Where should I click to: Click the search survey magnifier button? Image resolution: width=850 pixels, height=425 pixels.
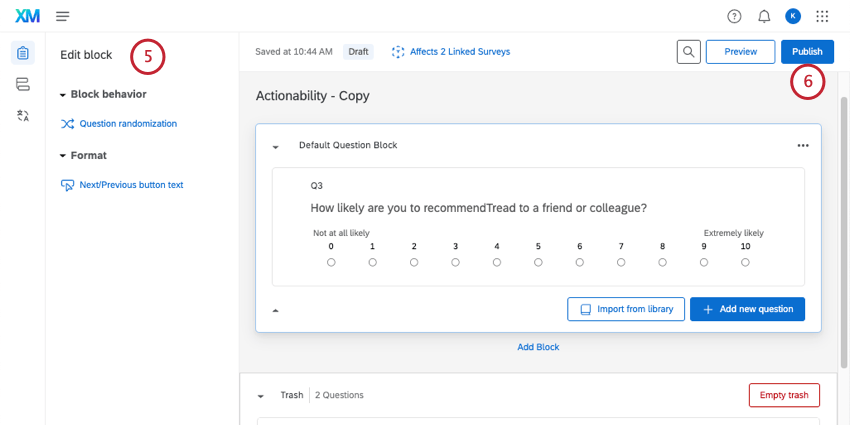tap(688, 52)
